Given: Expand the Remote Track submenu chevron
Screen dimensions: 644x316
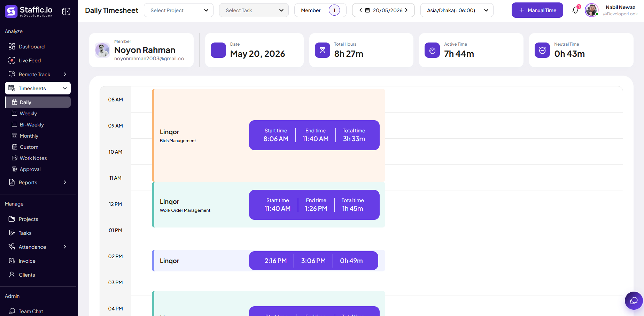Looking at the screenshot, I should pos(65,74).
